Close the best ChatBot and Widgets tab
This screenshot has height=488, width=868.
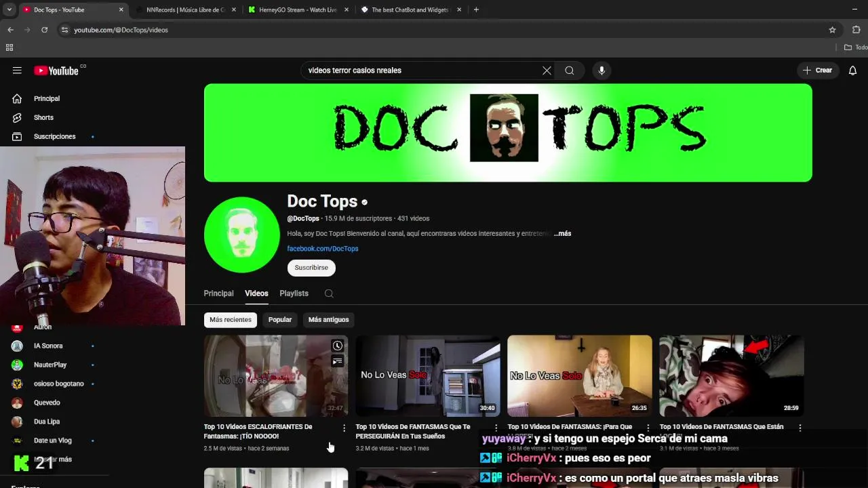tap(459, 9)
